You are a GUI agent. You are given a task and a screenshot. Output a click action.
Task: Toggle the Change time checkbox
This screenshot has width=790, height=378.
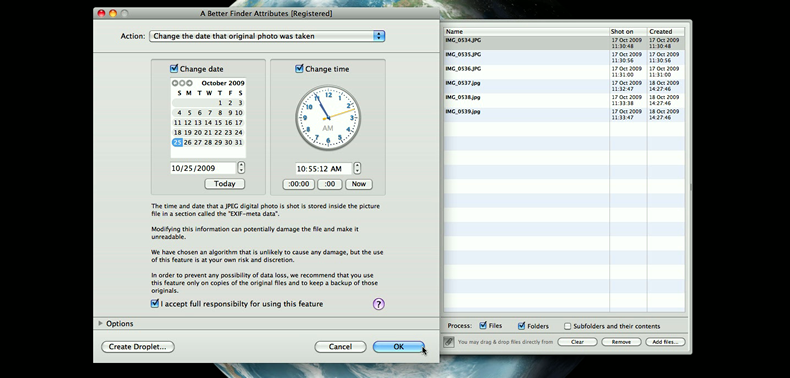click(299, 69)
